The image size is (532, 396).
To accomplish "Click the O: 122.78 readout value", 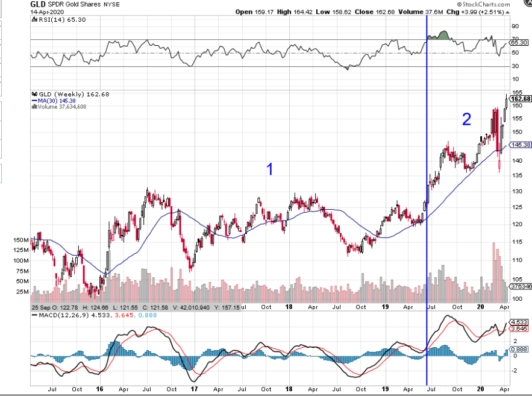I will click(64, 308).
